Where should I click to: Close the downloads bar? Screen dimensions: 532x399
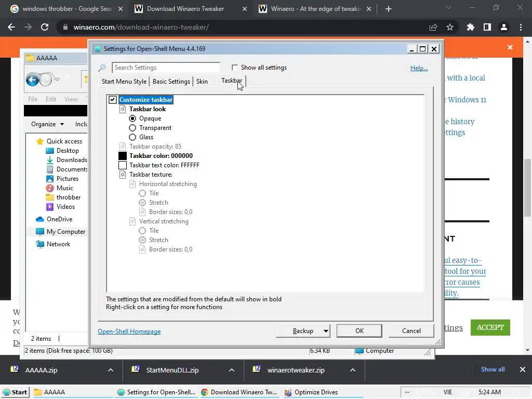523,369
